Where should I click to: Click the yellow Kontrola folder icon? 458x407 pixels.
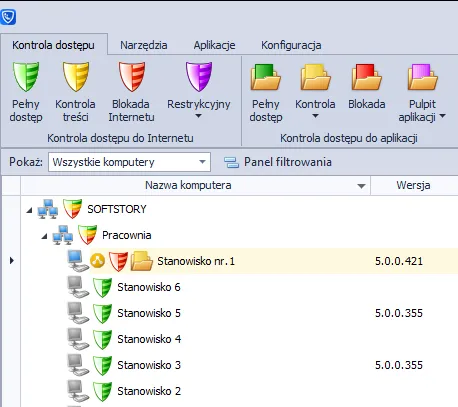pyautogui.click(x=315, y=77)
